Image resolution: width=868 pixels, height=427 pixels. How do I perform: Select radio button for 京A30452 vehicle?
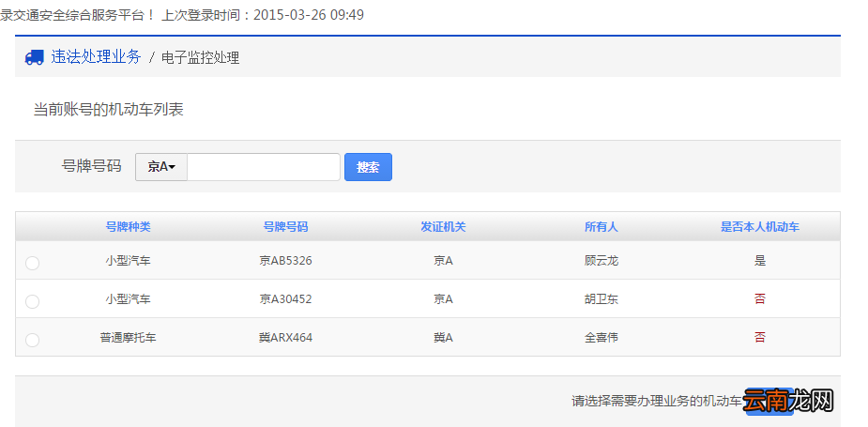pyautogui.click(x=32, y=301)
